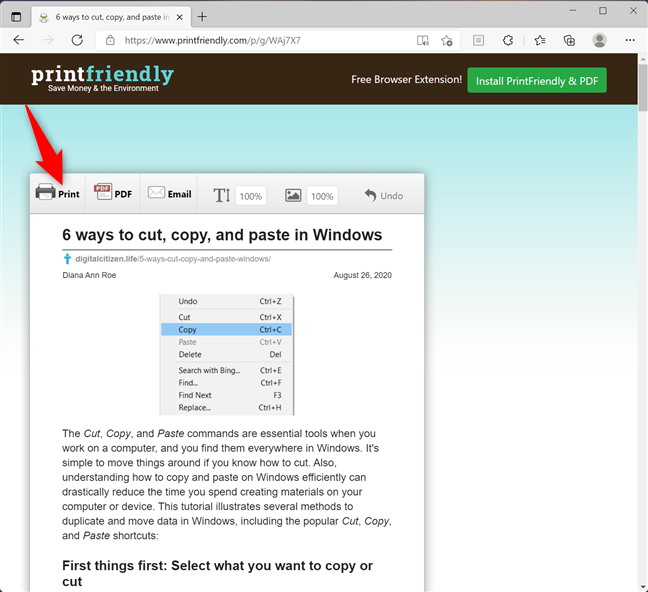Open the Favorites list icon
Image resolution: width=648 pixels, height=592 pixels.
point(540,40)
